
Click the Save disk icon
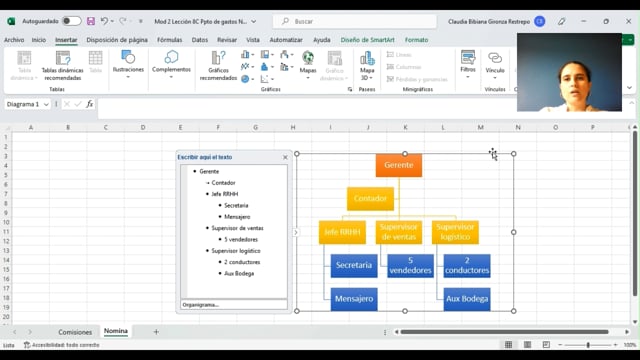point(91,21)
